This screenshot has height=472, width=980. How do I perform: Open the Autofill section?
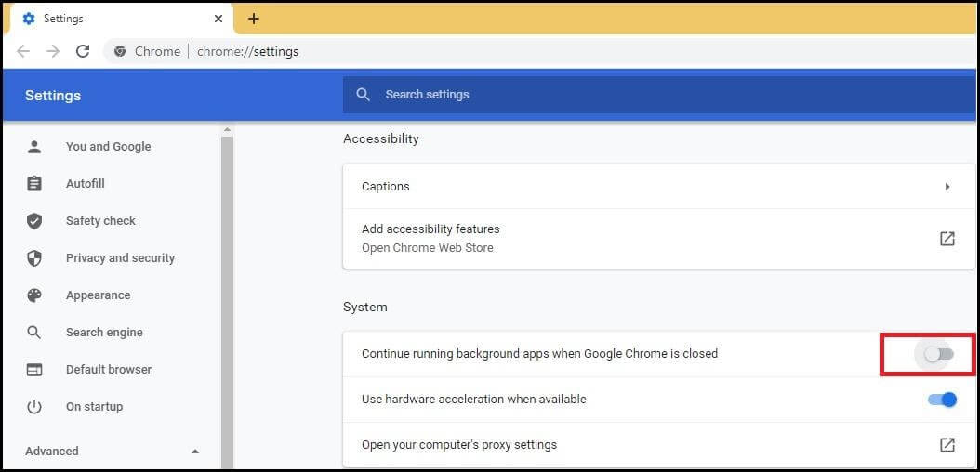click(x=85, y=184)
